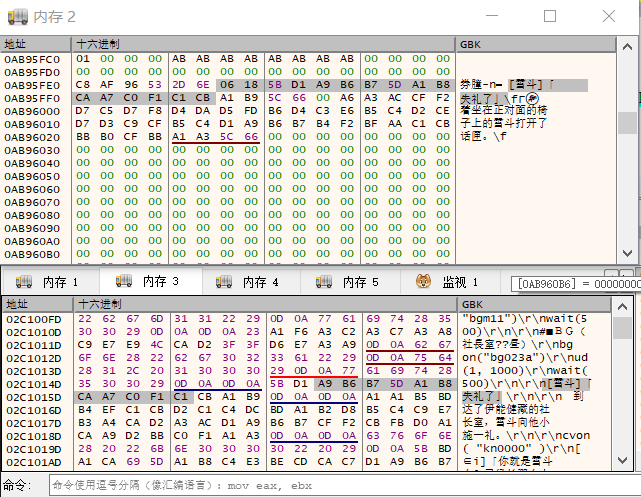Click the memory icon on 内存 3 tab
The width and height of the screenshot is (641, 497).
point(125,283)
